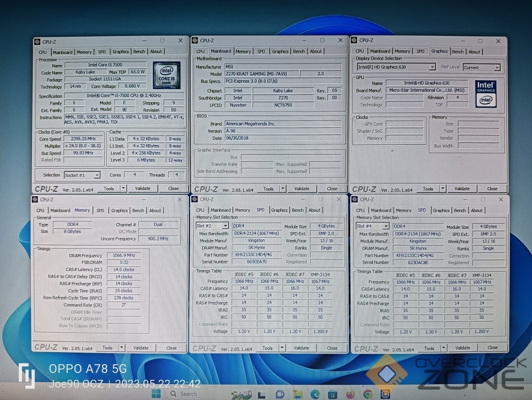Click the Intel Graphics logo in Graphics window
This screenshot has width=532, height=400.
click(x=486, y=94)
